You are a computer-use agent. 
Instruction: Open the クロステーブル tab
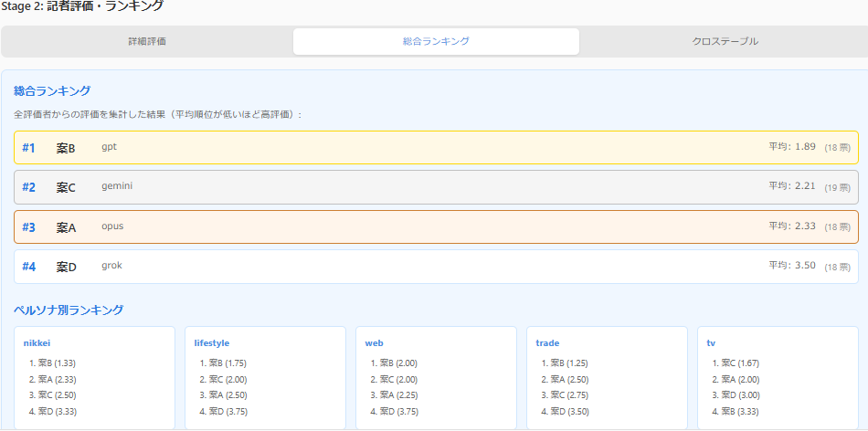click(725, 42)
